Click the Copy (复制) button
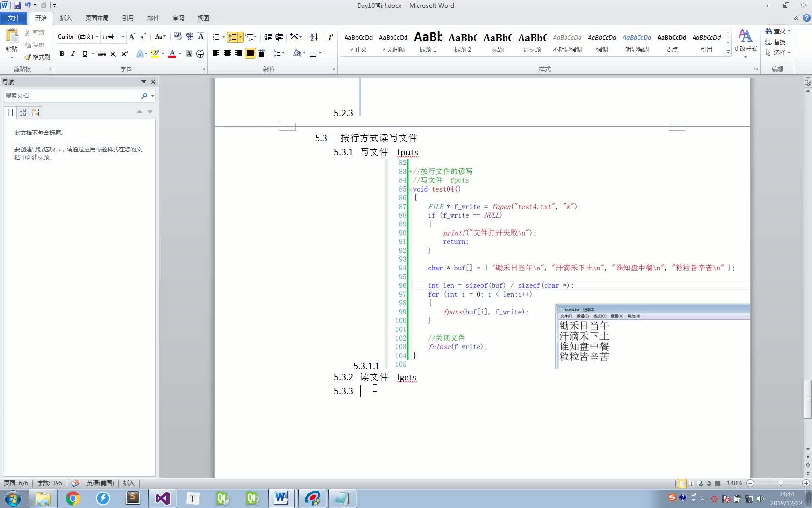The image size is (812, 508). click(x=35, y=45)
